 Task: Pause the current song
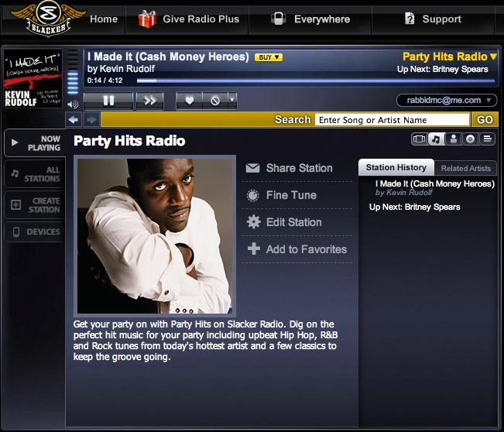pos(108,101)
